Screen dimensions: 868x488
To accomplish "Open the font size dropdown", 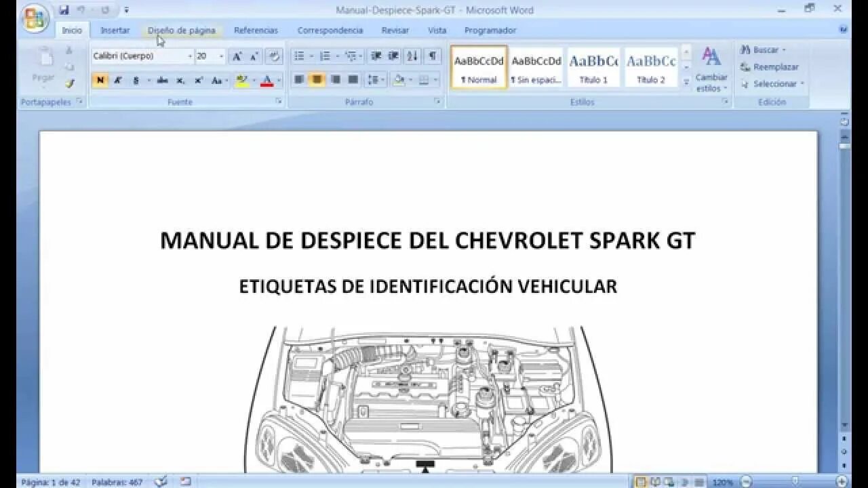I will point(221,56).
